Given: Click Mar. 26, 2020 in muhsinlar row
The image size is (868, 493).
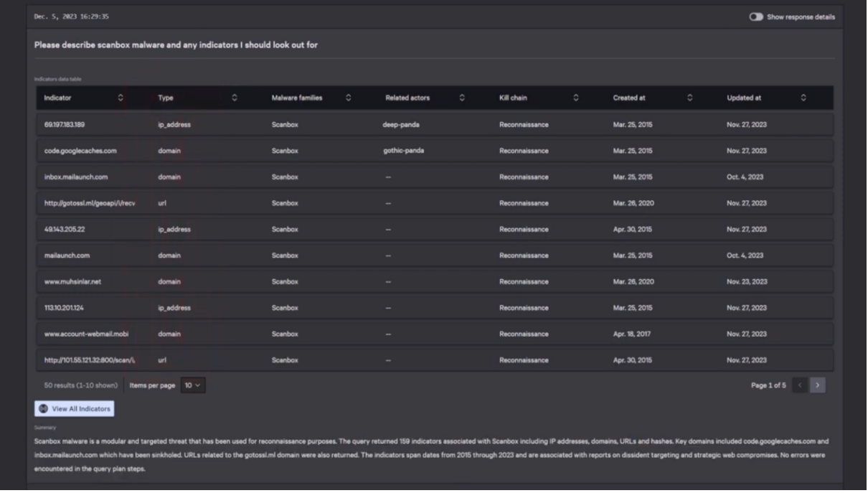Looking at the screenshot, I should [633, 282].
